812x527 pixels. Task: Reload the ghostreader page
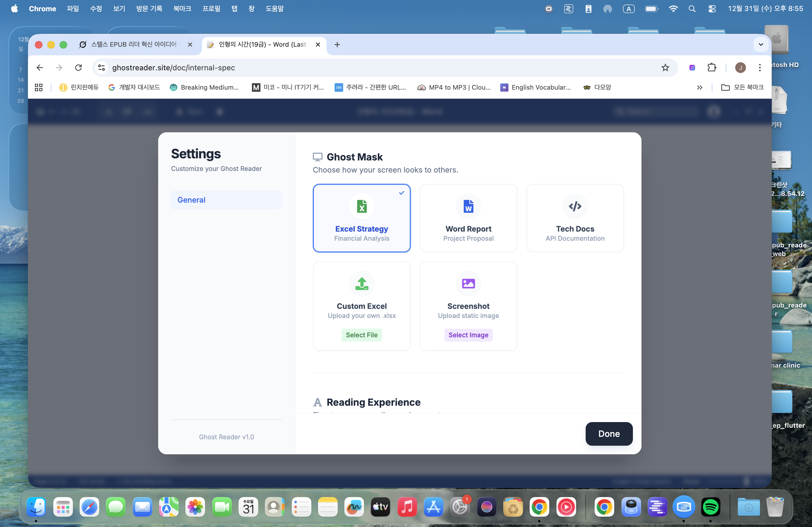pos(78,68)
